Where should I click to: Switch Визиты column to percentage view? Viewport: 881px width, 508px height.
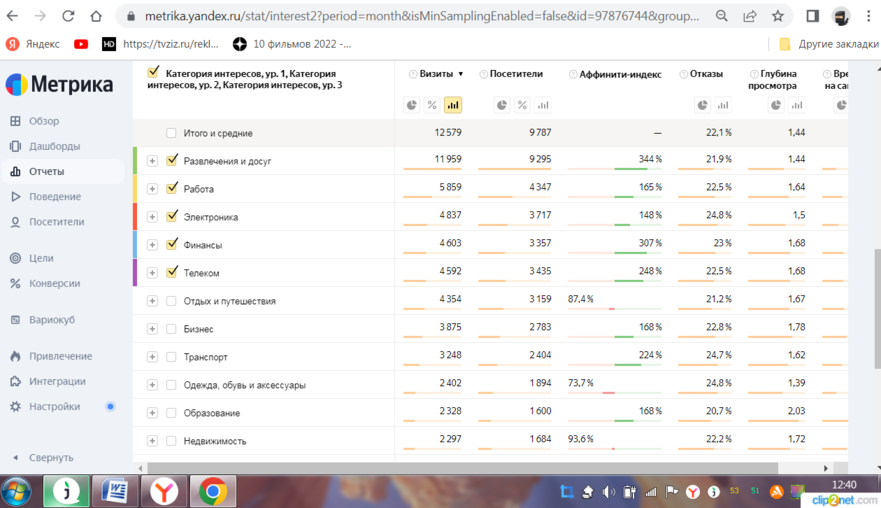point(432,105)
